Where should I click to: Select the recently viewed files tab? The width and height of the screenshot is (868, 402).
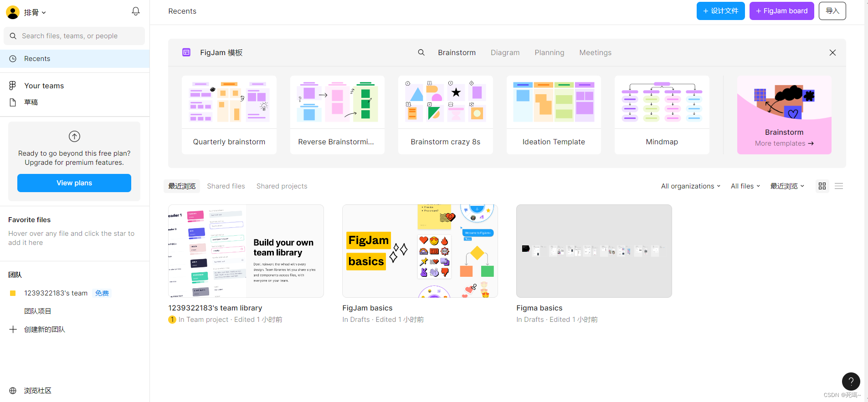click(182, 186)
